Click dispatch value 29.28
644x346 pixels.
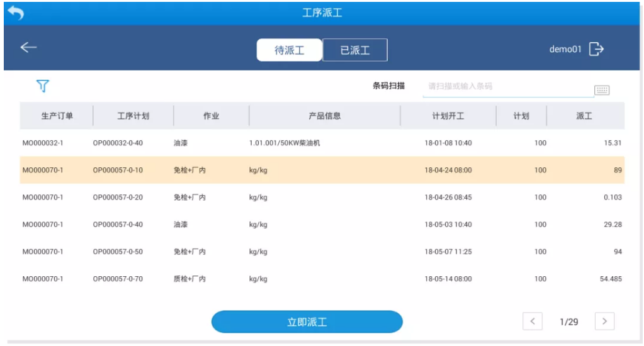coord(613,225)
